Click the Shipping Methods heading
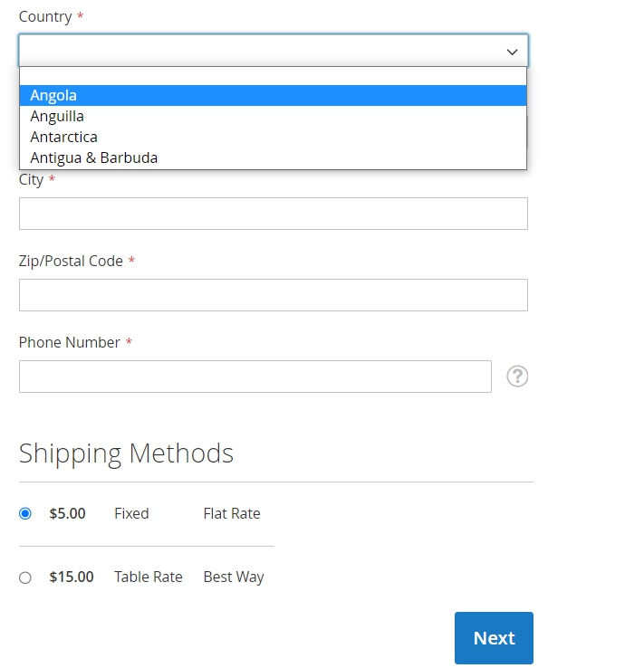The width and height of the screenshot is (644, 668). pos(126,453)
